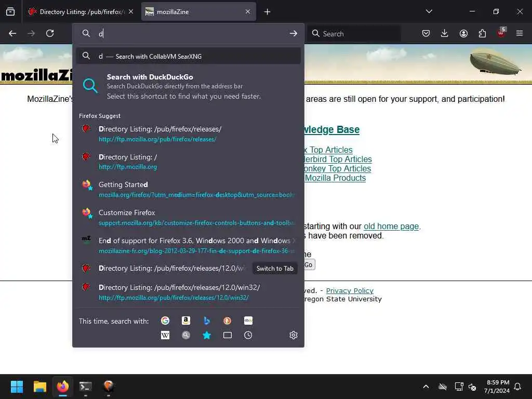Image resolution: width=532 pixels, height=399 pixels.
Task: Open the terminal app in taskbar
Action: (86, 387)
